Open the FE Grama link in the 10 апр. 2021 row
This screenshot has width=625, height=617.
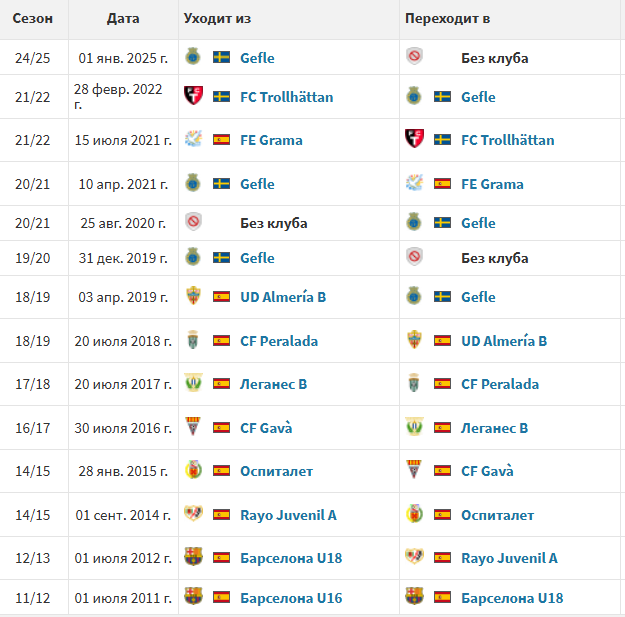492,184
